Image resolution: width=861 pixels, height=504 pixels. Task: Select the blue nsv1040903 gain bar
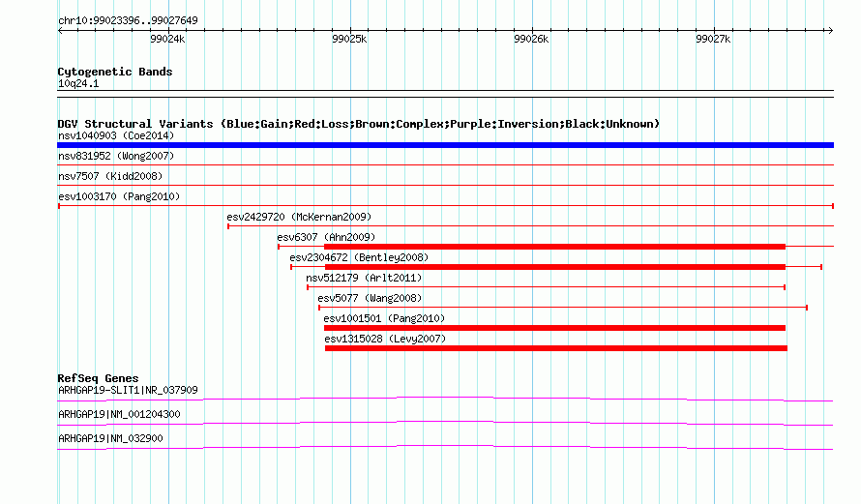445,145
